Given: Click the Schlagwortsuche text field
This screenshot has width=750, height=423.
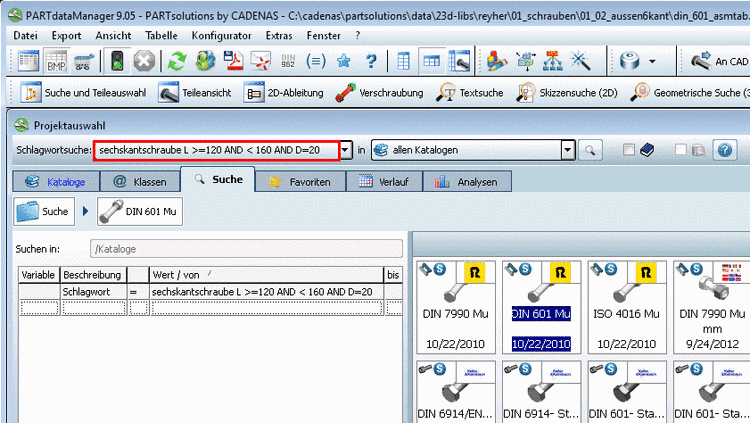Looking at the screenshot, I should click(x=217, y=150).
